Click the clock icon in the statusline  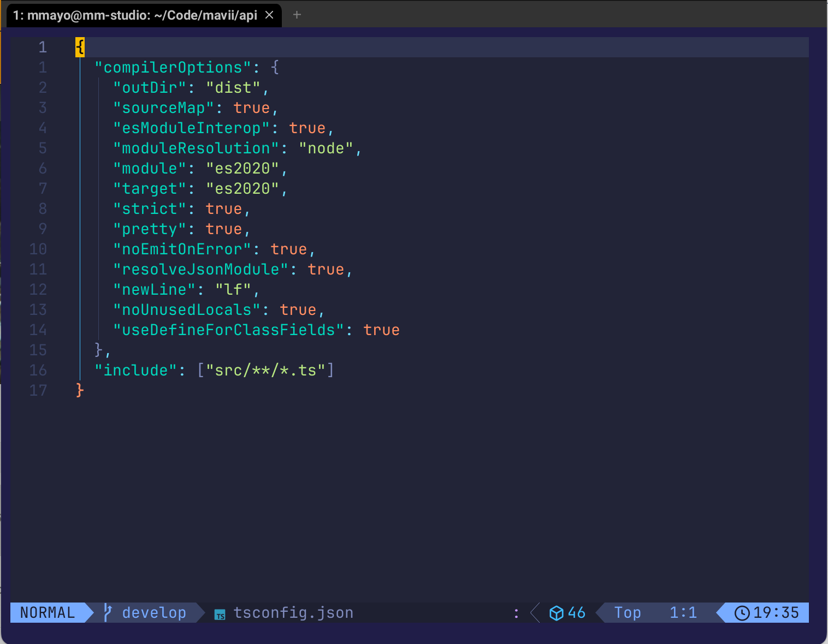(742, 613)
